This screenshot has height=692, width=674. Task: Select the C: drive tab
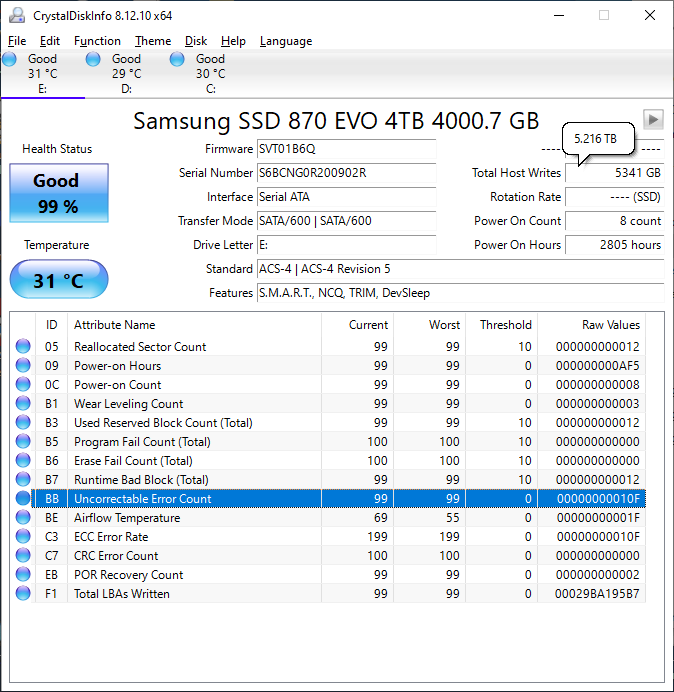pos(211,74)
